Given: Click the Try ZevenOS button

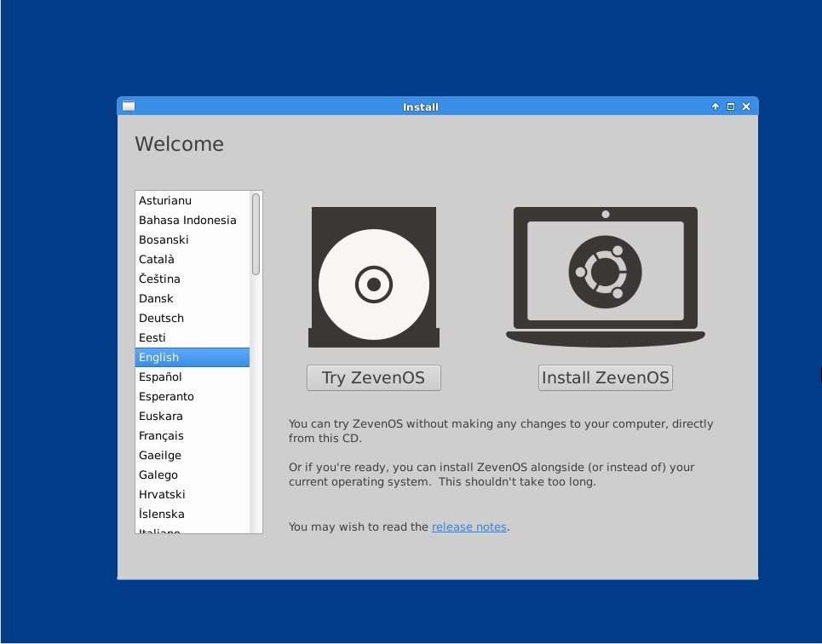Looking at the screenshot, I should tap(374, 377).
